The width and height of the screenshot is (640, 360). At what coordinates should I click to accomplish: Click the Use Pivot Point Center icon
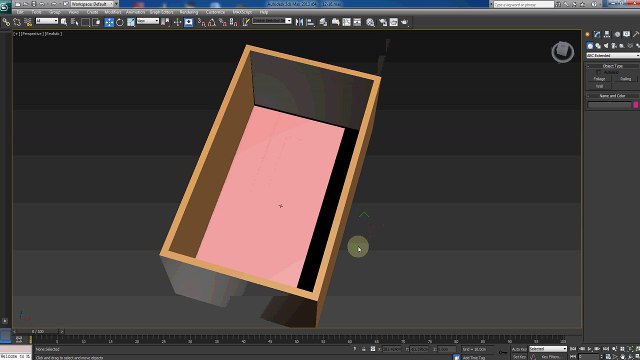165,22
